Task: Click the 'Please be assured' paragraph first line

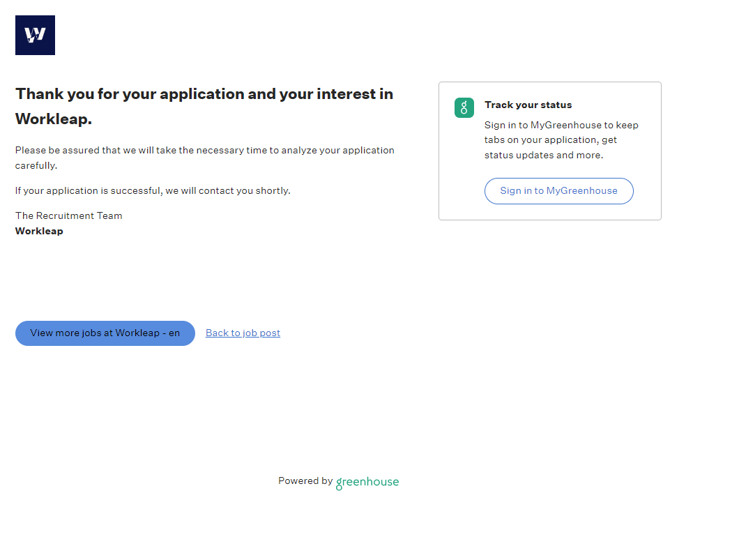Action: 204,151
